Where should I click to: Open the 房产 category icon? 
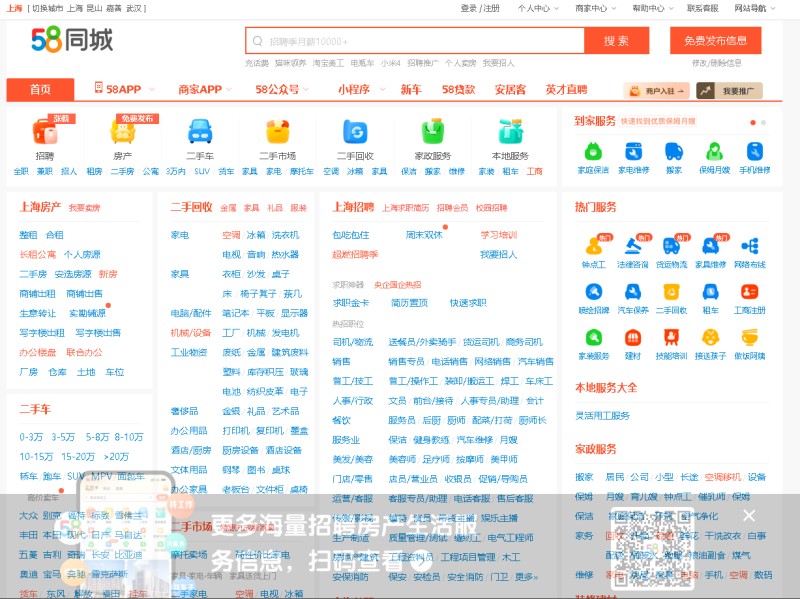pyautogui.click(x=122, y=131)
